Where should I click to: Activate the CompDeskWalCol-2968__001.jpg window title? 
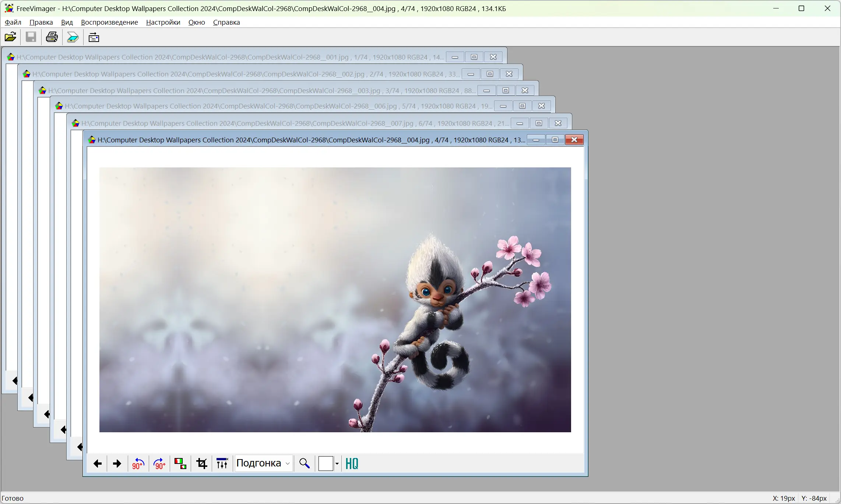pos(221,57)
